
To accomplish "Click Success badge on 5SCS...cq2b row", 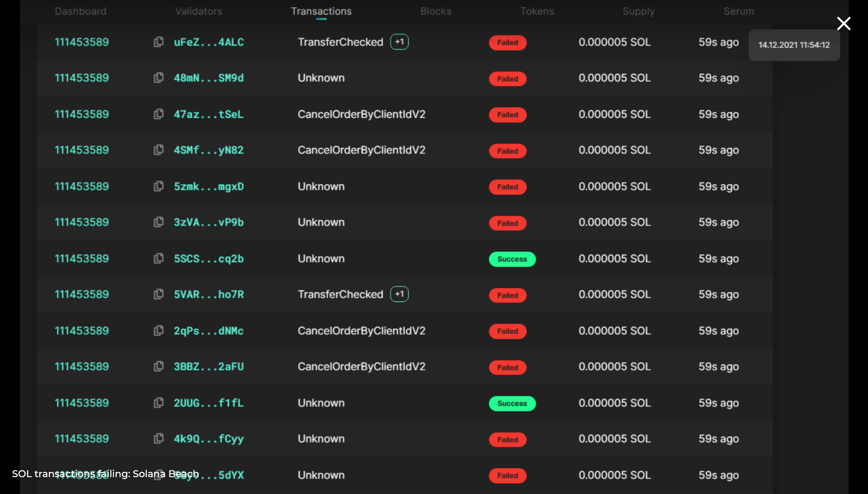I will [512, 259].
